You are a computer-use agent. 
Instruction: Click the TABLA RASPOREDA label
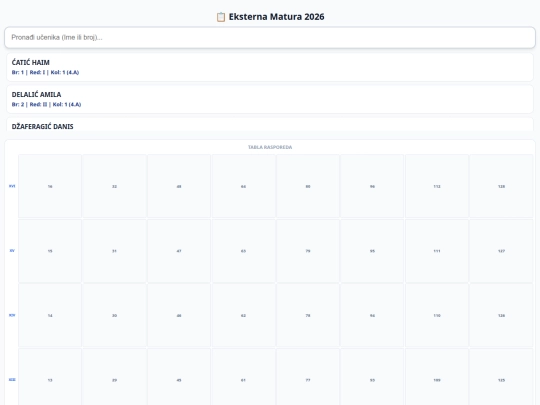[270, 147]
